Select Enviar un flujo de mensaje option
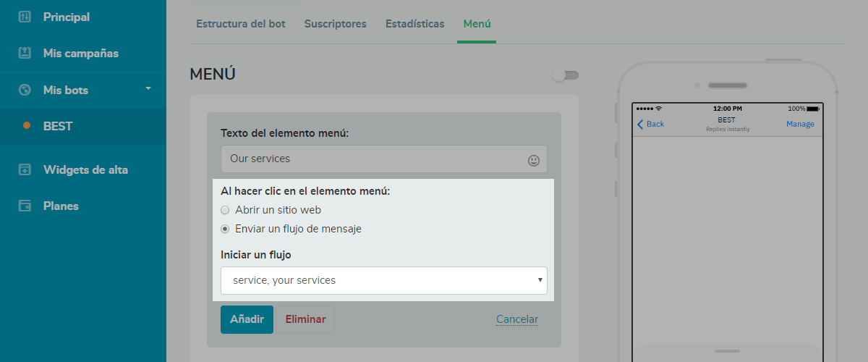 225,229
